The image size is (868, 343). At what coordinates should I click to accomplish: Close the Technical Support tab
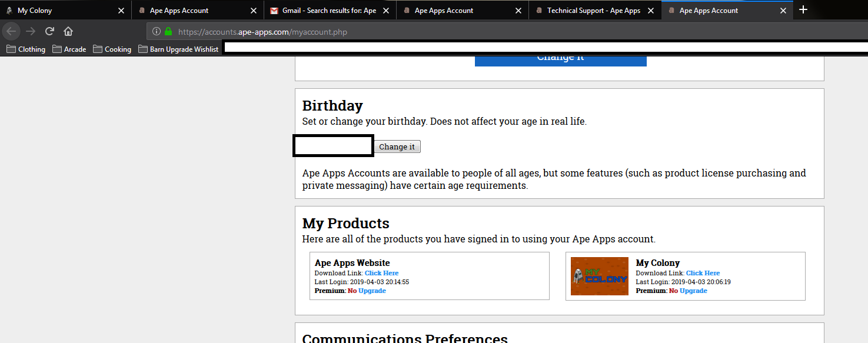click(x=651, y=11)
